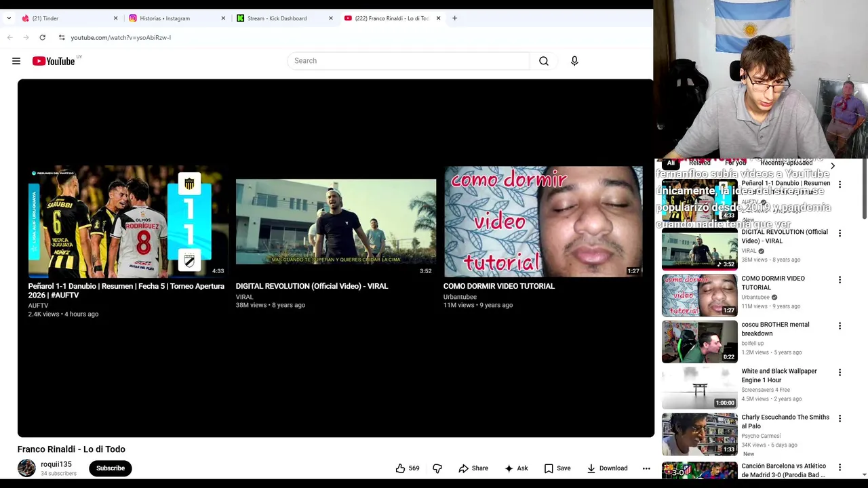This screenshot has height=488, width=868.
Task: Click the search magnifier button
Action: [x=544, y=61]
